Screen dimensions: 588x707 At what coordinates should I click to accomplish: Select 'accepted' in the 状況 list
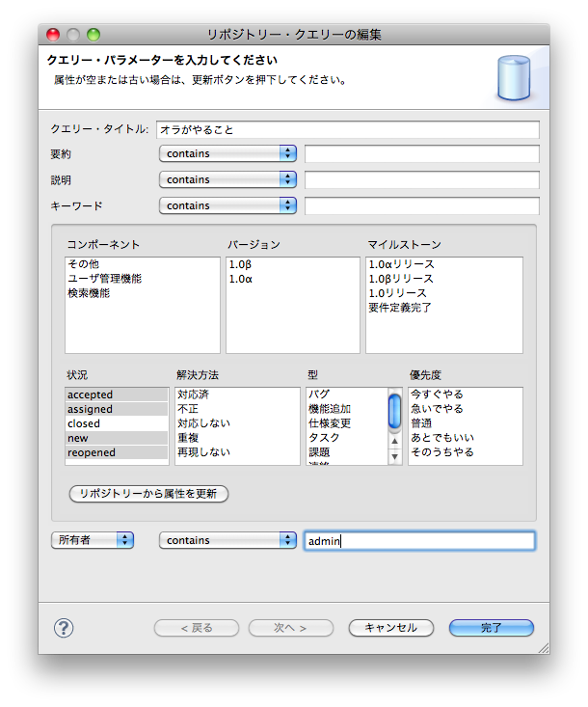pos(90,394)
